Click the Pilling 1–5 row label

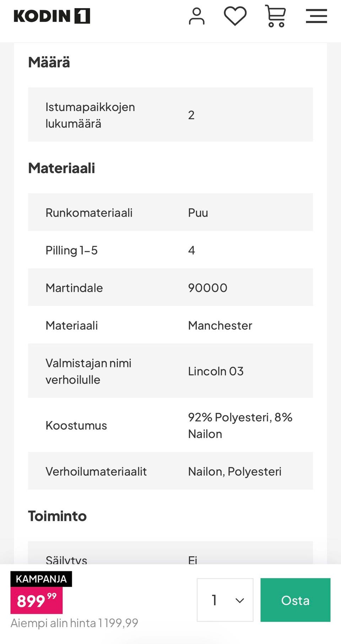71,250
